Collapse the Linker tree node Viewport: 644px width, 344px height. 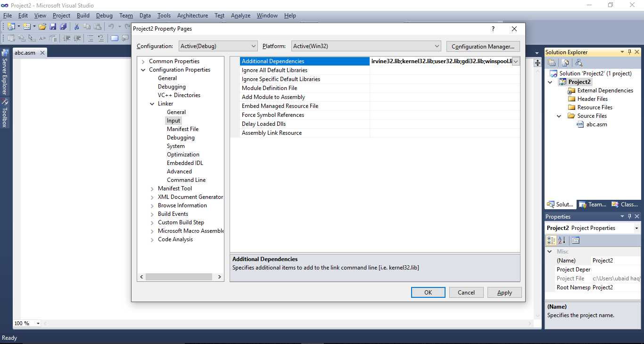(x=152, y=103)
